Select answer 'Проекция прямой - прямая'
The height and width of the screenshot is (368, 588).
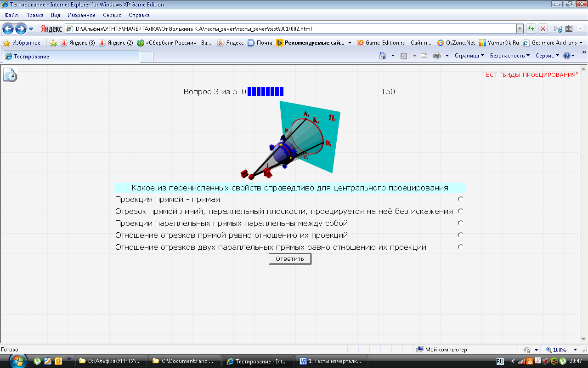tap(460, 199)
